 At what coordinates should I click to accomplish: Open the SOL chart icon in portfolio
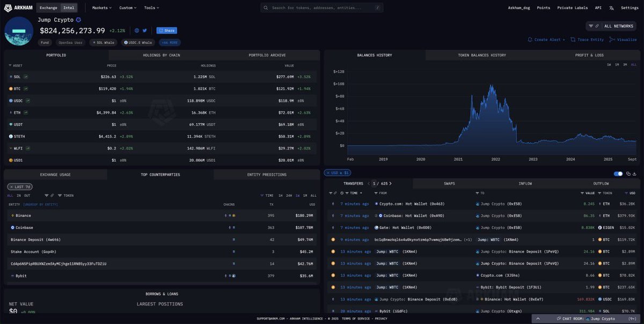pos(25,77)
